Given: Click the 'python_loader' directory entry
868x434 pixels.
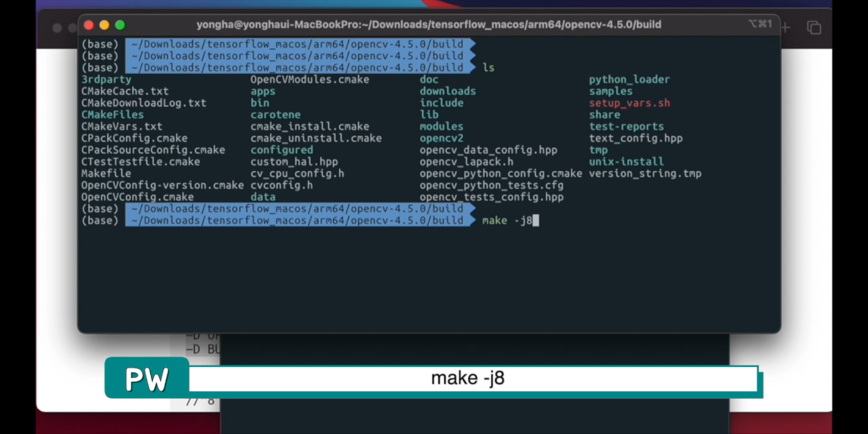Looking at the screenshot, I should pyautogui.click(x=629, y=79).
